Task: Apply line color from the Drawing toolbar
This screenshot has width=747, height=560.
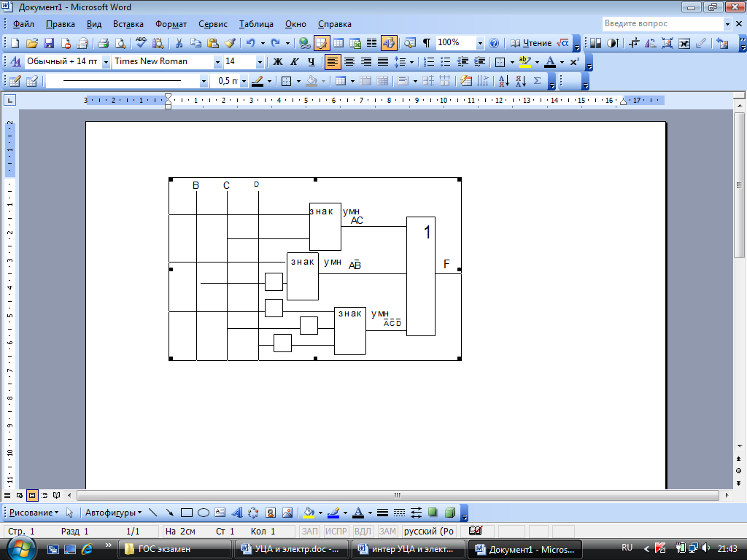Action: (x=333, y=513)
